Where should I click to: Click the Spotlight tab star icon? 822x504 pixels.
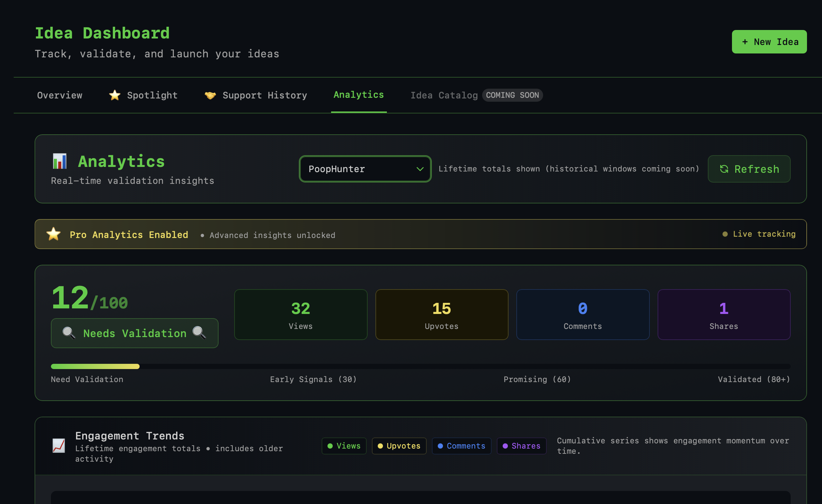coord(114,95)
